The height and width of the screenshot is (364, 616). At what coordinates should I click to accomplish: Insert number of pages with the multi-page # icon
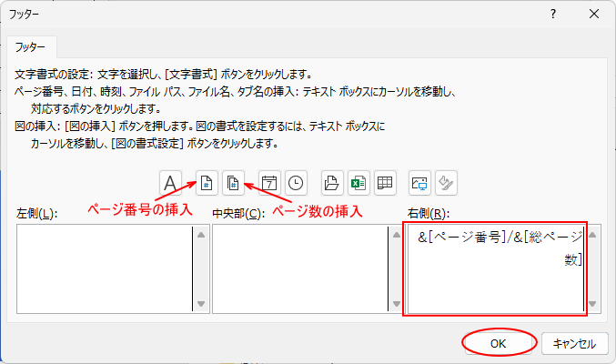pyautogui.click(x=233, y=183)
